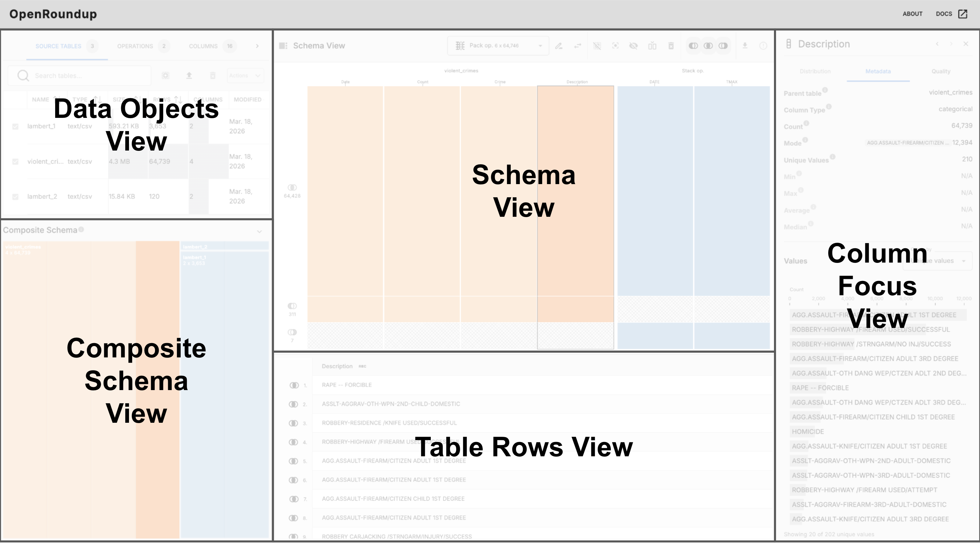Go to next column in Description panel
This screenshot has height=545, width=980.
(951, 44)
